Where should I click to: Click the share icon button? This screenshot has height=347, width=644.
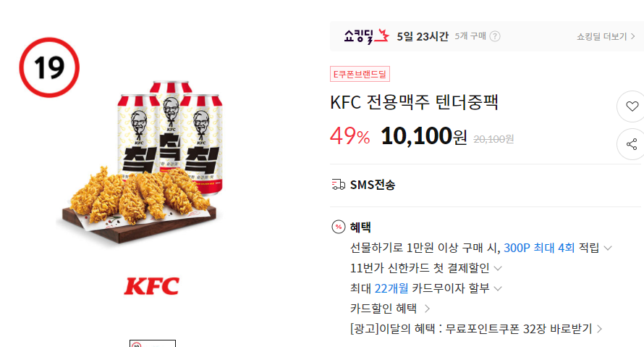click(632, 144)
